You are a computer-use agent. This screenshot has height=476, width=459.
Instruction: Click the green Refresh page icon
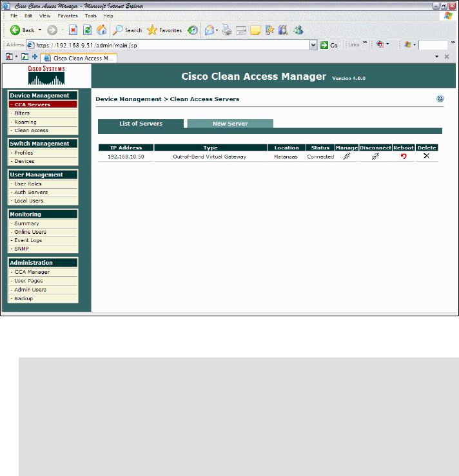pyautogui.click(x=88, y=30)
